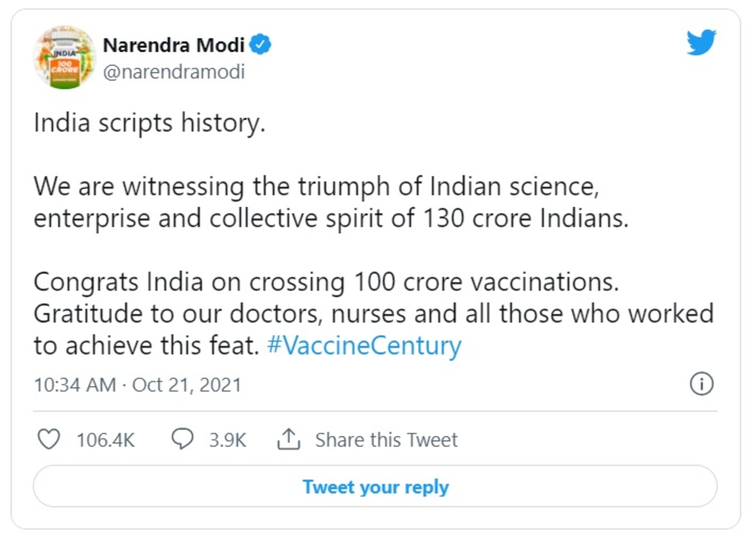
Task: Click the Tweet your reply button
Action: pyautogui.click(x=377, y=486)
